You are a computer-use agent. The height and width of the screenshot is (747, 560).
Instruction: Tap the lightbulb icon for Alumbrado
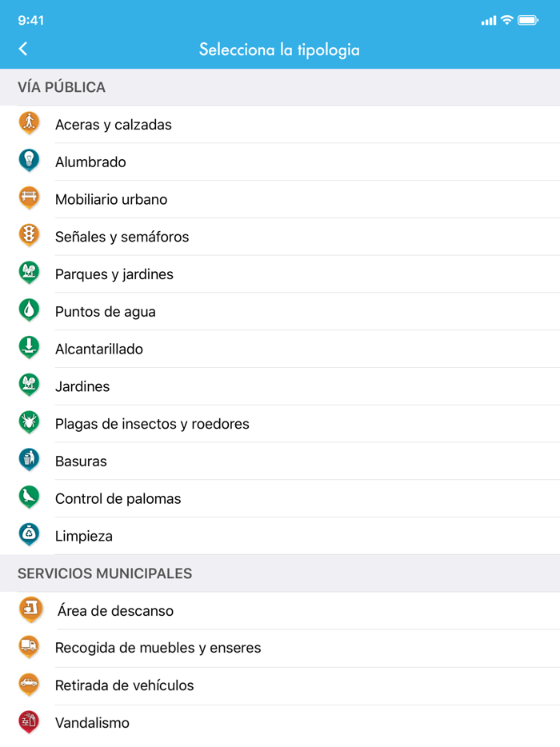coord(29,161)
